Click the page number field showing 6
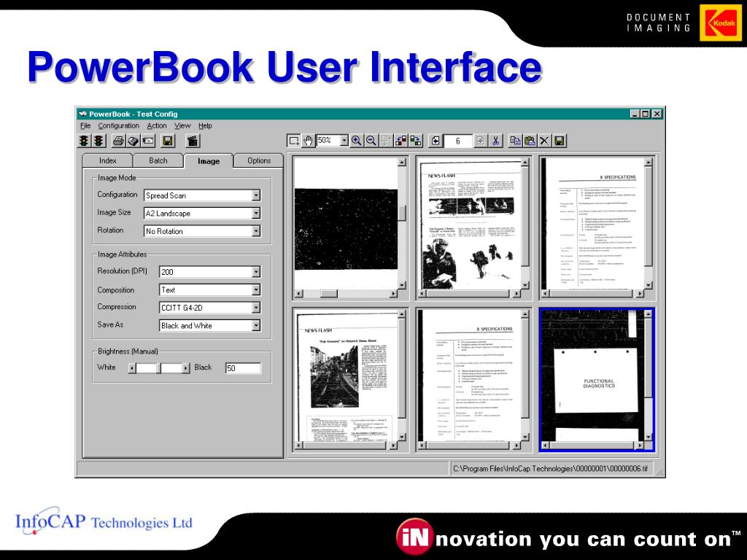The width and height of the screenshot is (747, 560). tap(458, 141)
